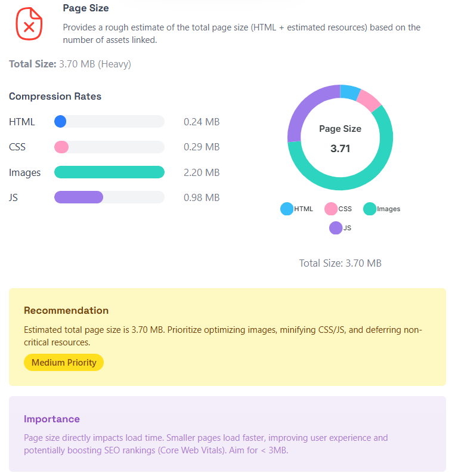Click the red failed-file Page Size icon
455x476 pixels.
pyautogui.click(x=29, y=24)
